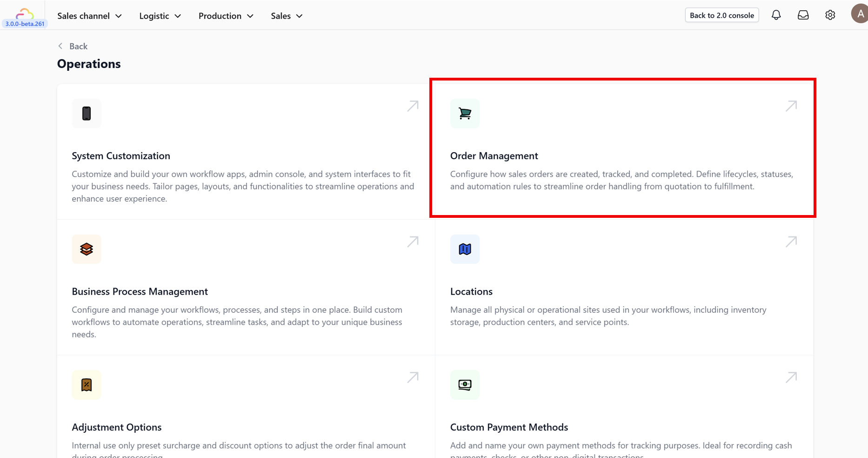This screenshot has width=868, height=458.
Task: Open the notifications bell icon
Action: click(776, 15)
